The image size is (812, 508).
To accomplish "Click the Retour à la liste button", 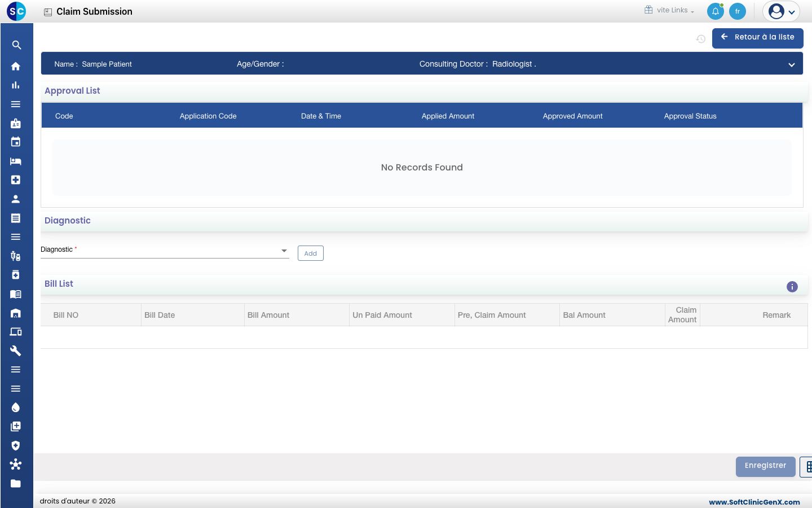I will click(758, 38).
